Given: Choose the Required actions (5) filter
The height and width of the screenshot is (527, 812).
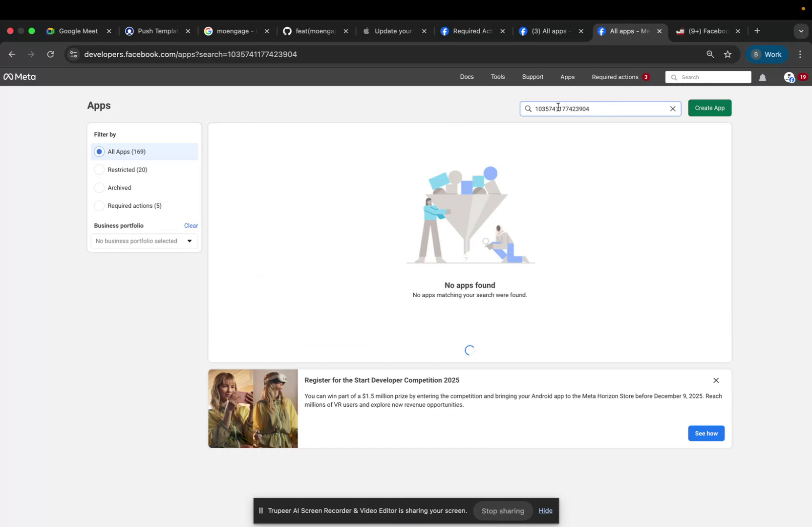Looking at the screenshot, I should (99, 206).
